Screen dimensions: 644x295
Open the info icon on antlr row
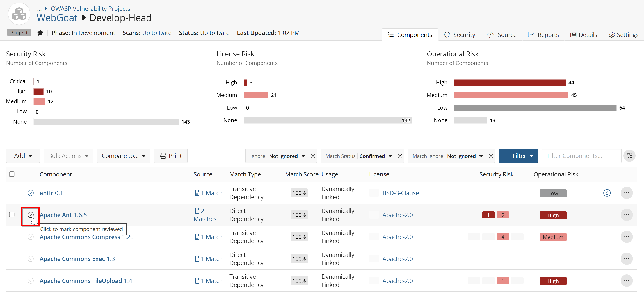607,193
